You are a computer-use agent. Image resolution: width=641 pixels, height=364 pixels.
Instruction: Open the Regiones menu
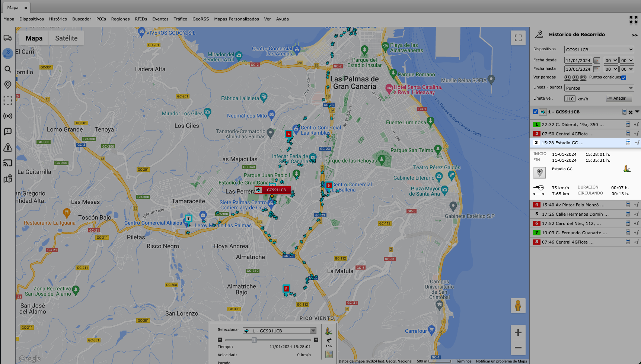tap(120, 19)
